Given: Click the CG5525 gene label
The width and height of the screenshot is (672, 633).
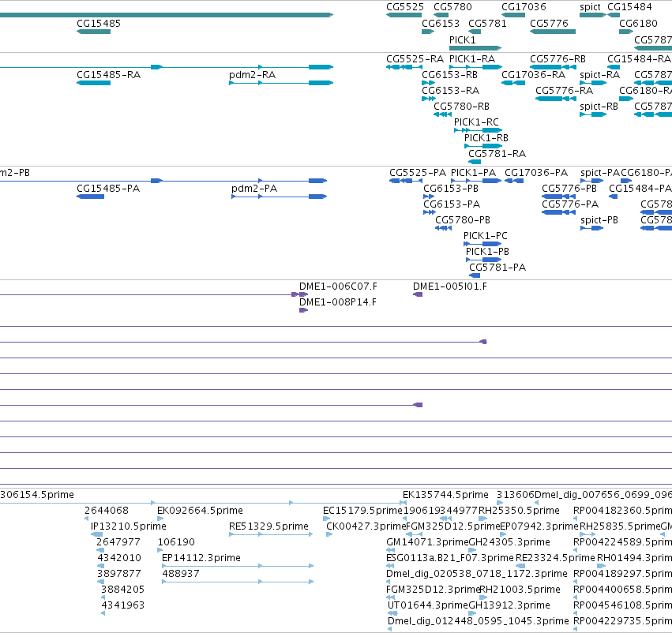Looking at the screenshot, I should [x=405, y=7].
